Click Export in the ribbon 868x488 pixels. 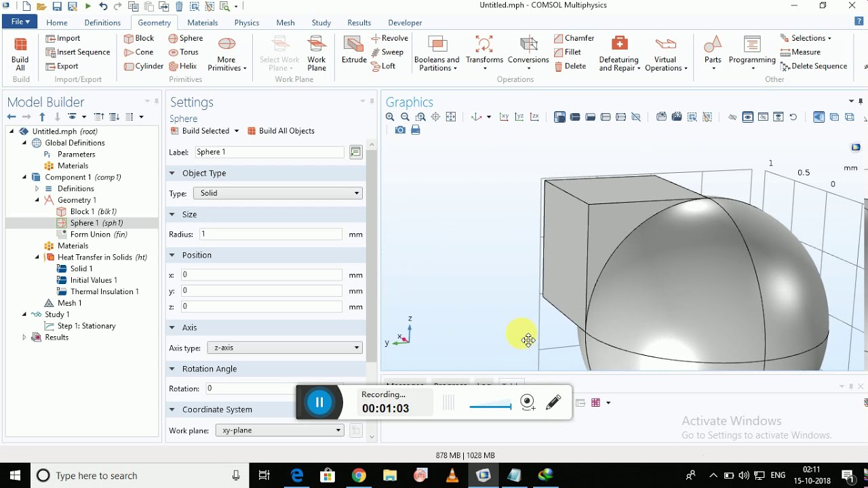62,66
